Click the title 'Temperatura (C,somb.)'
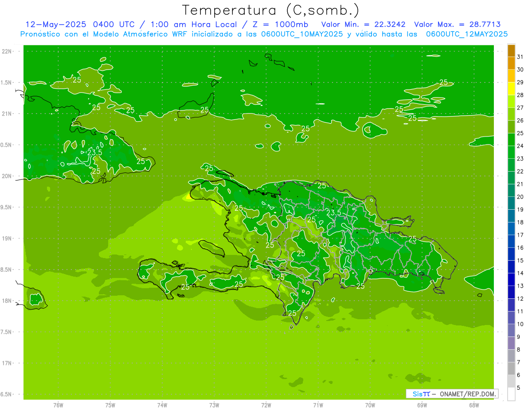Screen dimensions: 532x411 point(271,10)
